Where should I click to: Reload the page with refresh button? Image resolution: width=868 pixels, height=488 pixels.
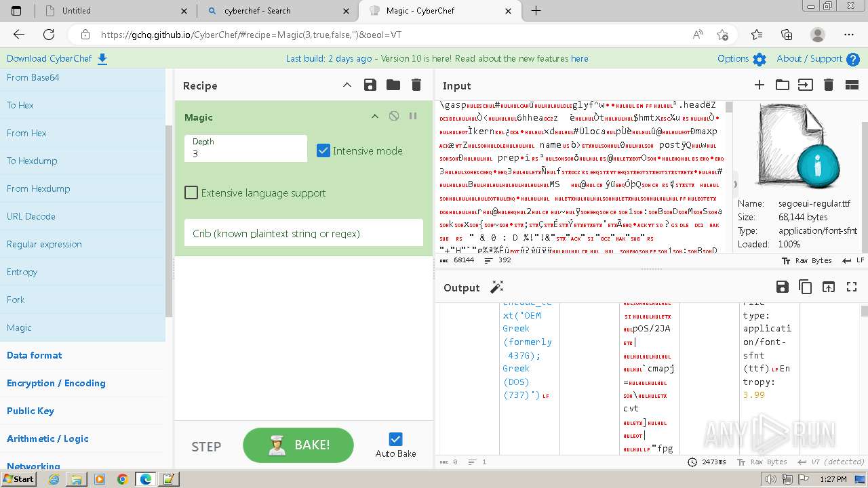click(49, 35)
